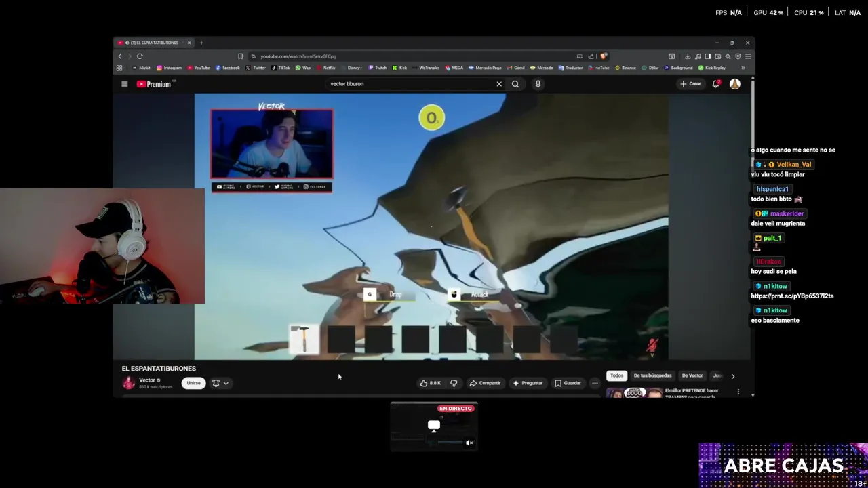The image size is (868, 488).
Task: Open the YouTube account avatar menu
Action: (x=735, y=84)
